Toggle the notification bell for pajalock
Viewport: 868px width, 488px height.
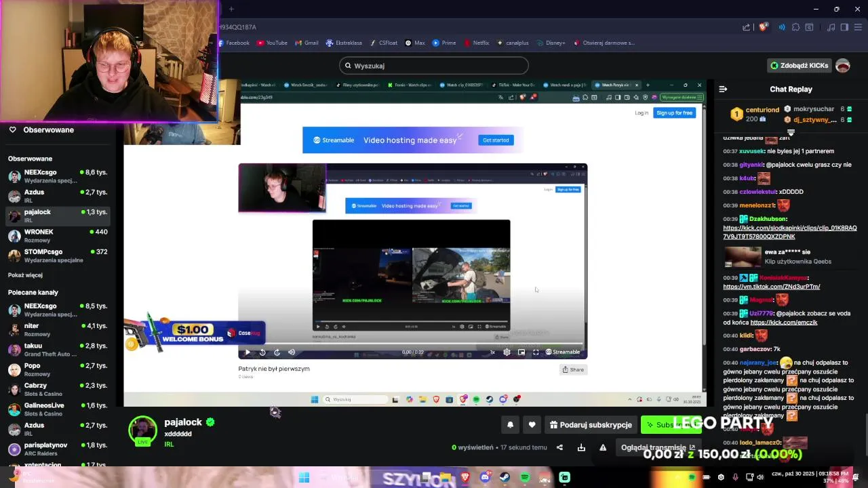click(510, 425)
